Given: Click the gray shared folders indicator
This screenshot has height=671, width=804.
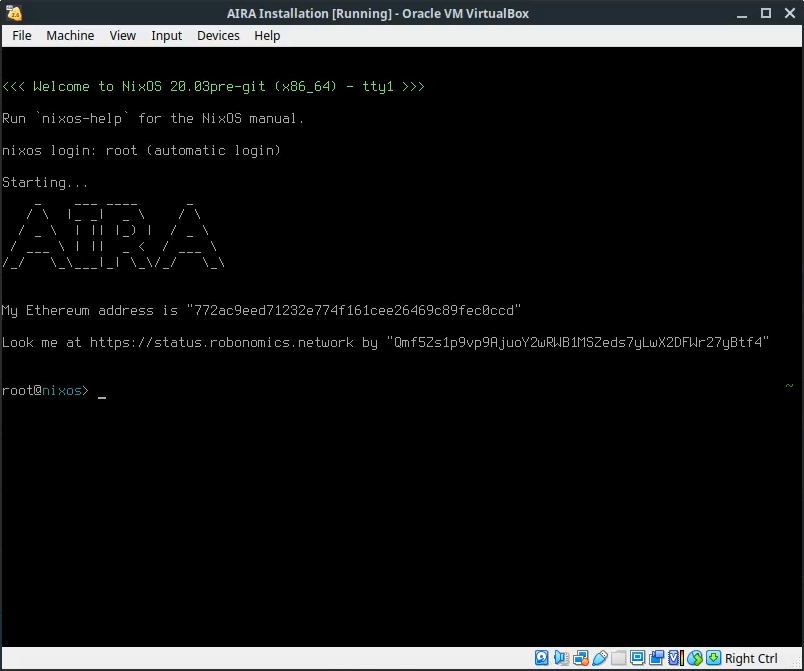Looking at the screenshot, I should [618, 658].
